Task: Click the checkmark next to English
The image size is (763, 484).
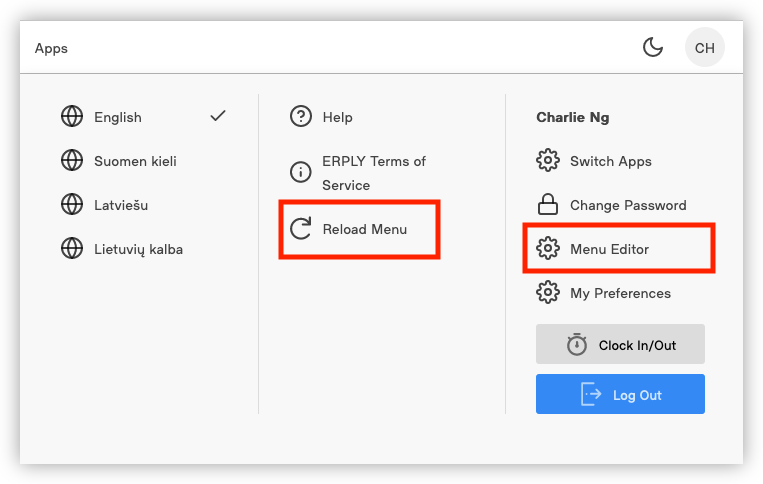Action: pos(218,116)
